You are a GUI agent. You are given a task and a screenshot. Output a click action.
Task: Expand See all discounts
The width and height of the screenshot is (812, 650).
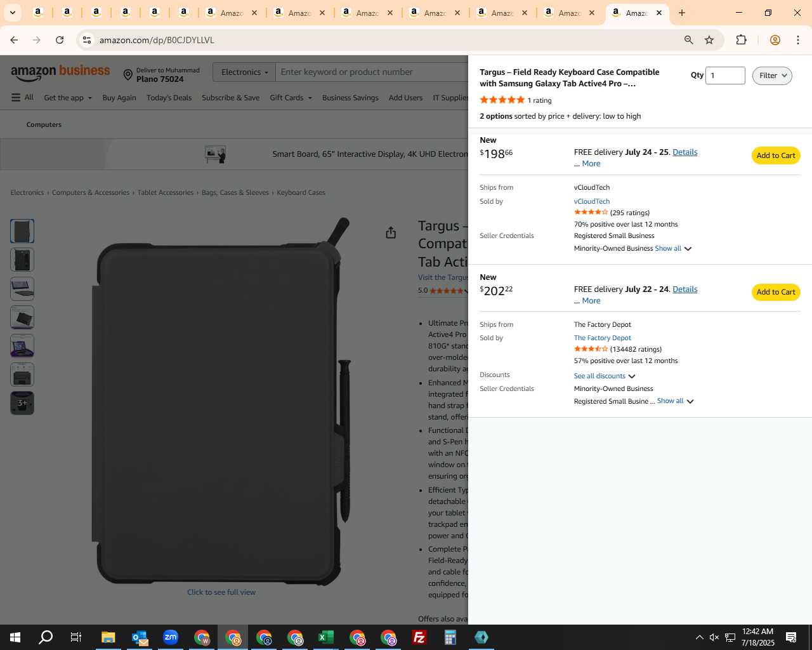tap(605, 376)
